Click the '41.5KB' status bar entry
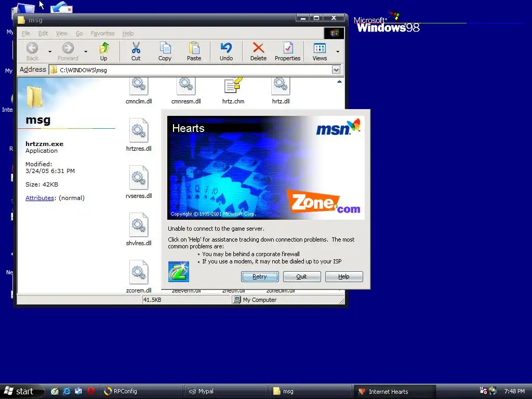The height and width of the screenshot is (399, 532). (152, 300)
